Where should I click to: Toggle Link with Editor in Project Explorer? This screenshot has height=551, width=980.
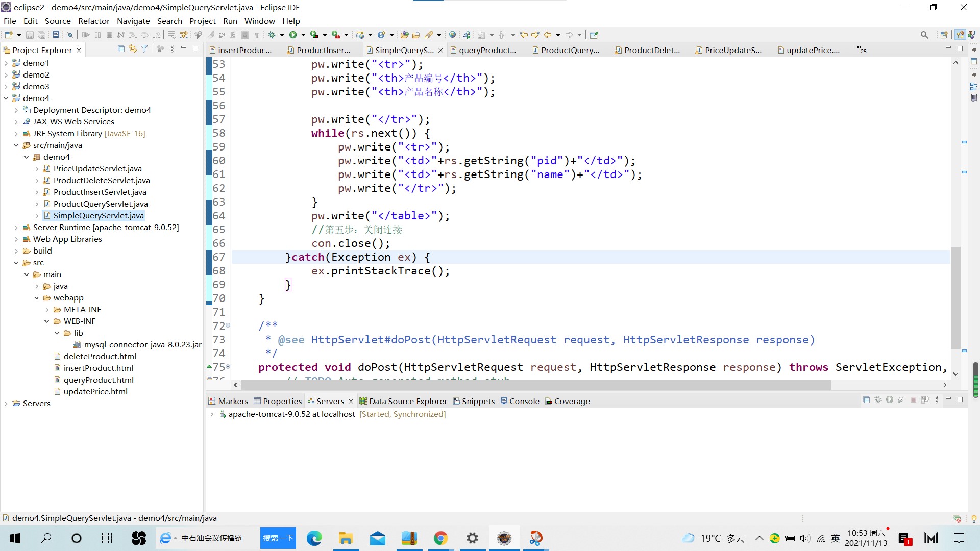[x=133, y=49]
